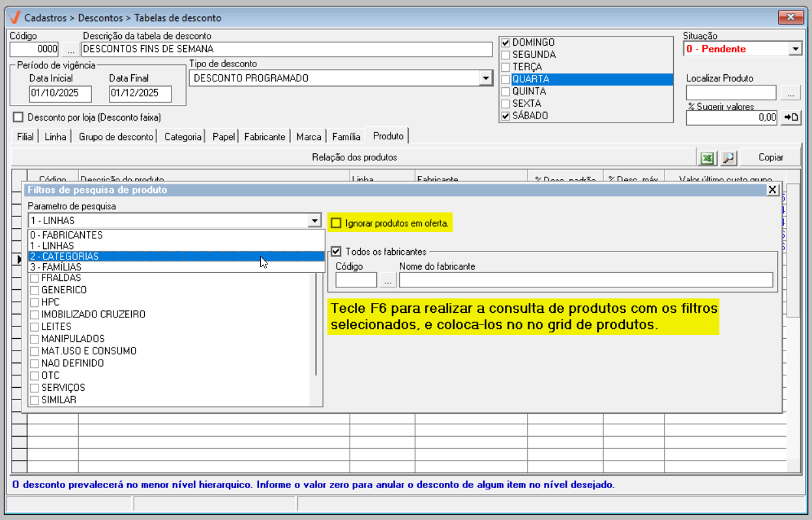Check Desconto por loja option

point(18,117)
